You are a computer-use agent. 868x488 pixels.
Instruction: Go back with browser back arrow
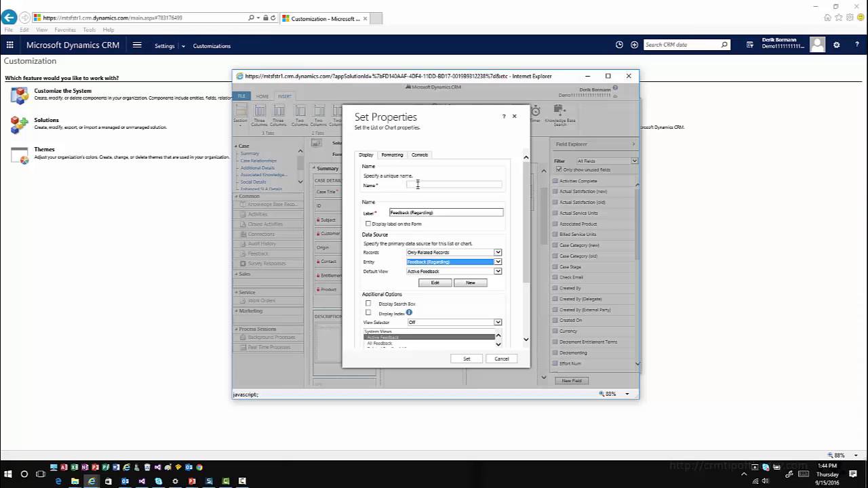point(9,18)
